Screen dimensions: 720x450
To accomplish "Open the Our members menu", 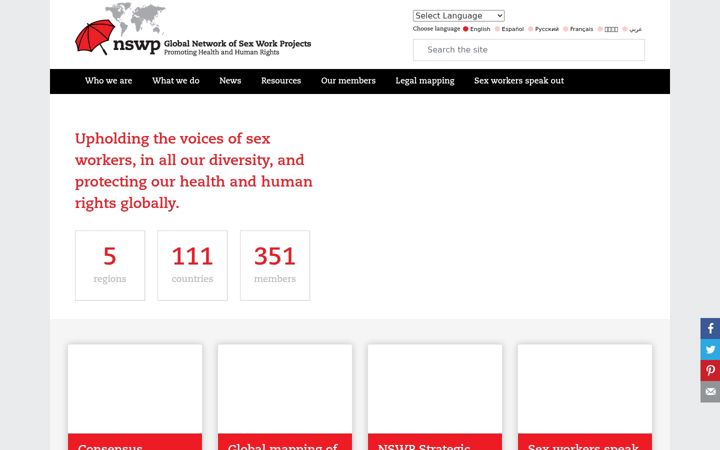I will (x=348, y=81).
